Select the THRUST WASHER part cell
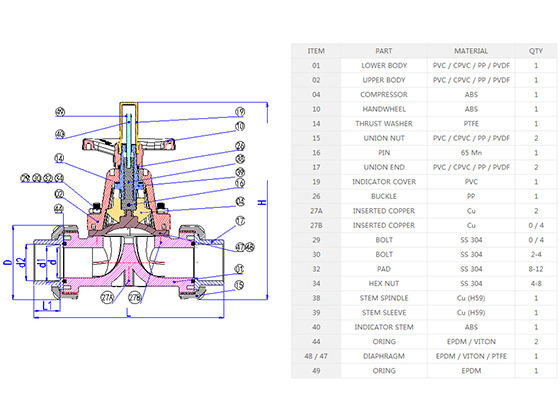Viewport: 560px width, 420px height. [x=384, y=124]
